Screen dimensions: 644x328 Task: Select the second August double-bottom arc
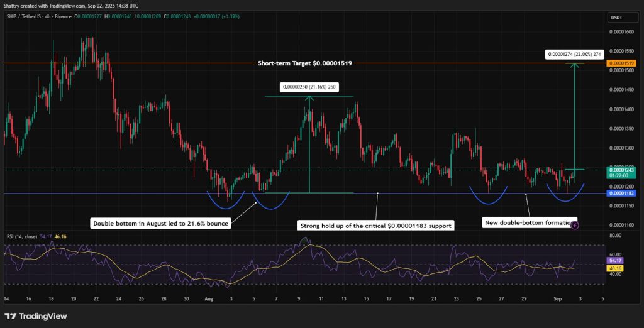click(x=271, y=201)
